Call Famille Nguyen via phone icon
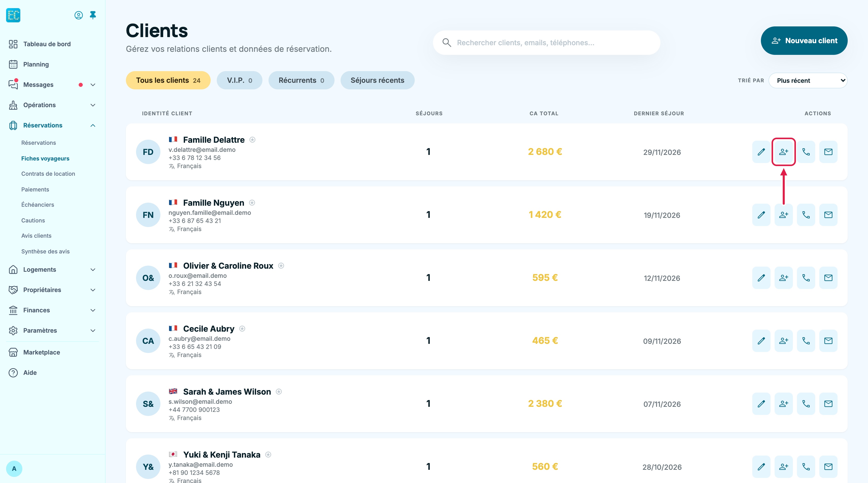The height and width of the screenshot is (483, 868). click(x=806, y=215)
